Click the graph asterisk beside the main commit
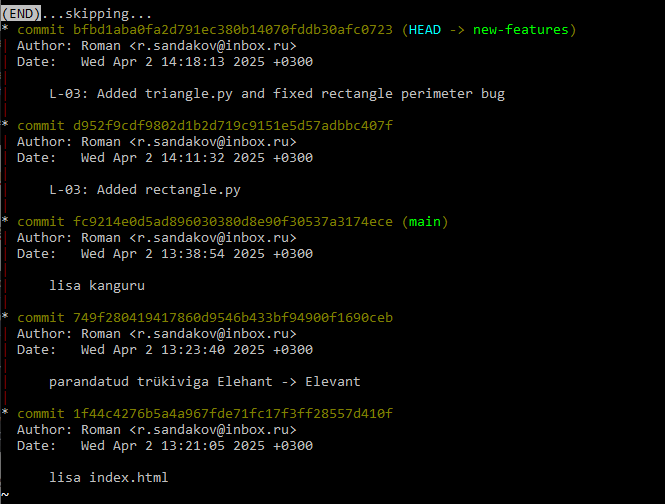 point(5,221)
